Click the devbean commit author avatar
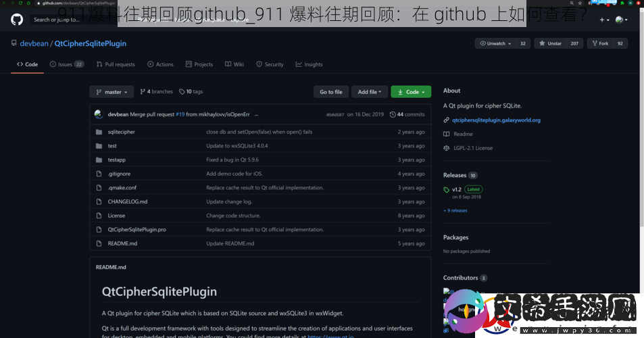 click(x=99, y=114)
